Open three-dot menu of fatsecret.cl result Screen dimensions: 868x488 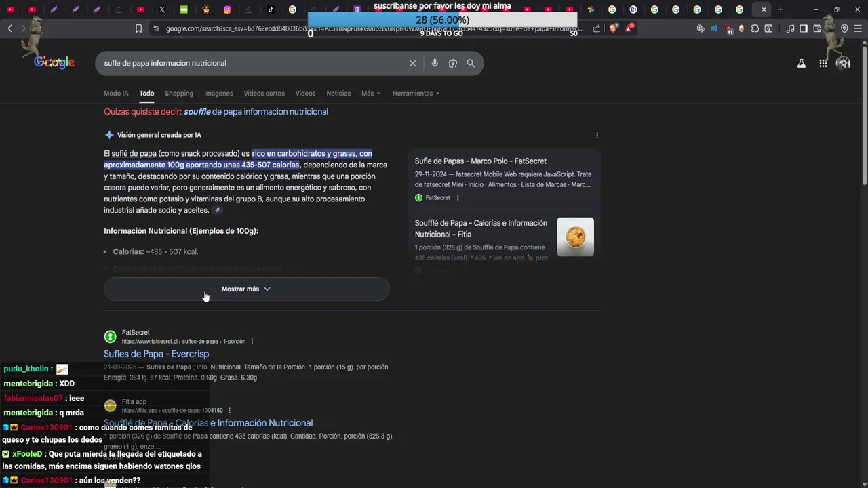(252, 342)
